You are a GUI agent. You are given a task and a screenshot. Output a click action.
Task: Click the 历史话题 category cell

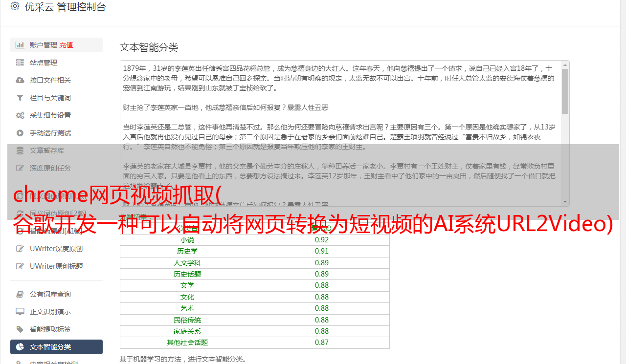187,274
